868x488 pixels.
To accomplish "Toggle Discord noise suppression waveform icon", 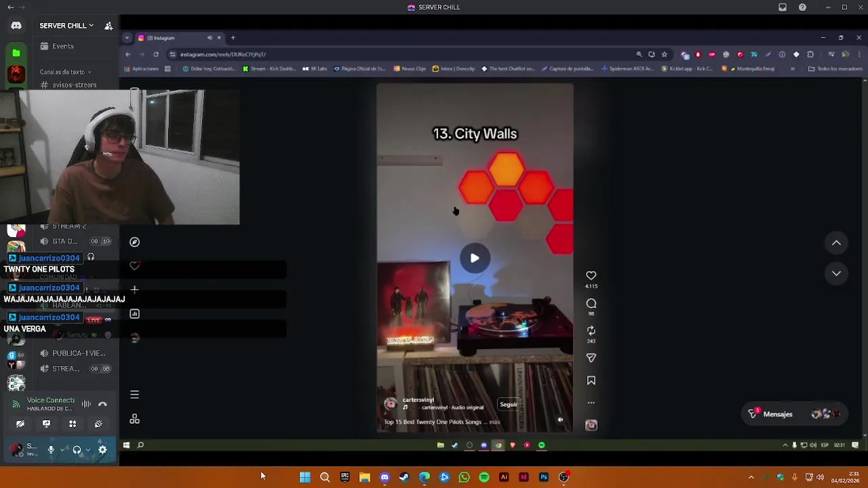I will click(86, 404).
